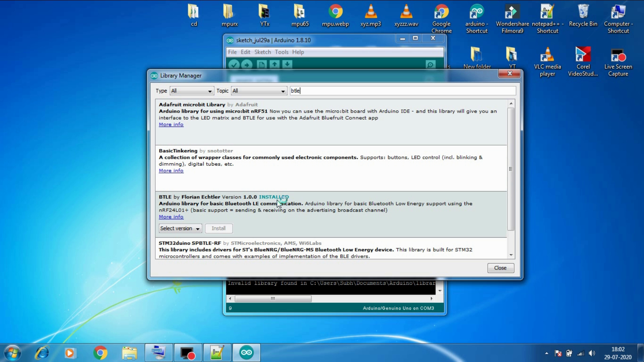Click More info link under BasicTinkering
Viewport: 644px width, 362px height.
(171, 171)
